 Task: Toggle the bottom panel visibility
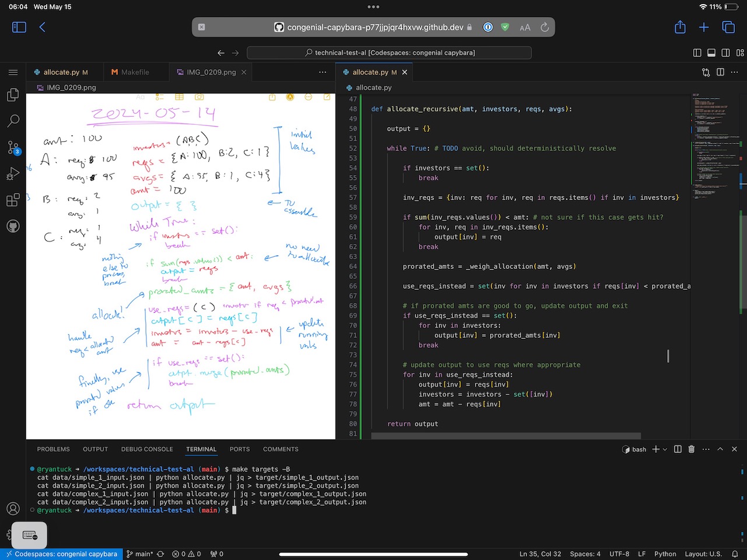coord(711,52)
